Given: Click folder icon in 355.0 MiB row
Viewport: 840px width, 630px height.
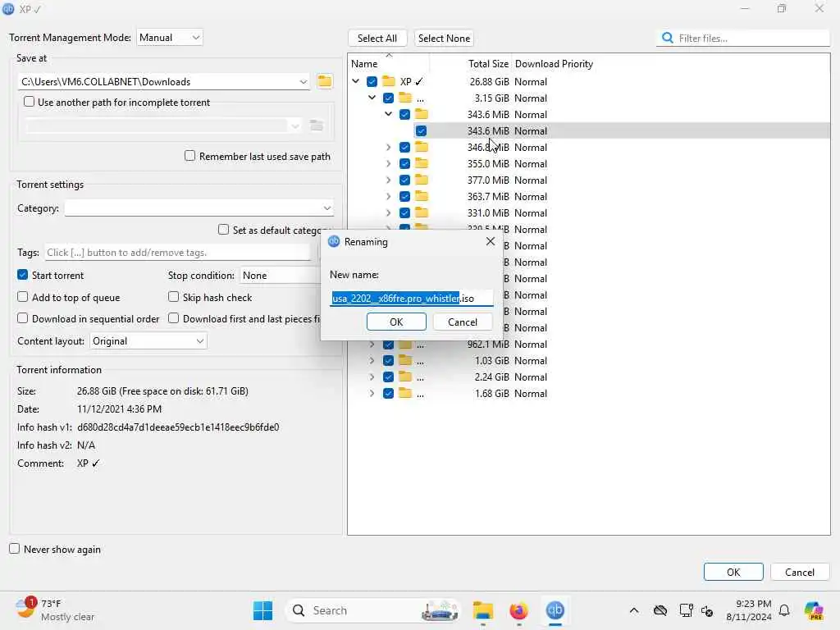Looking at the screenshot, I should [x=422, y=163].
